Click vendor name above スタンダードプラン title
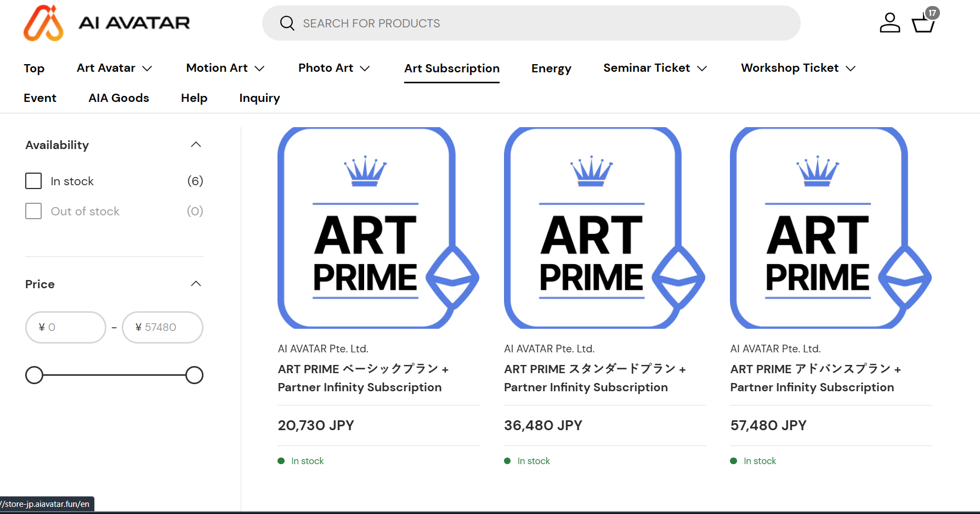The image size is (980, 514). tap(549, 349)
